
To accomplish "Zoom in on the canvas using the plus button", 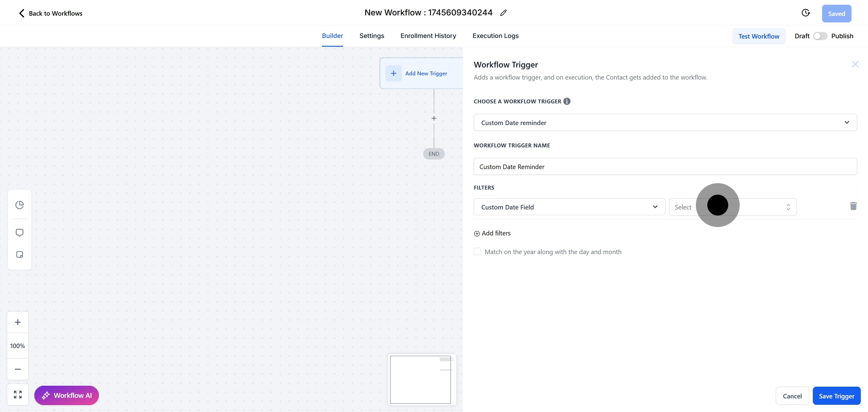I will [18, 322].
